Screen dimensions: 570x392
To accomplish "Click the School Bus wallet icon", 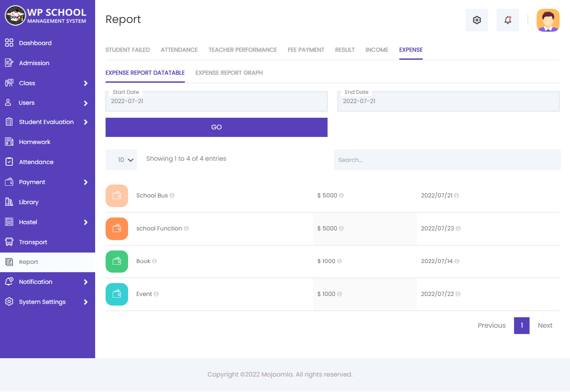I will [x=117, y=196].
